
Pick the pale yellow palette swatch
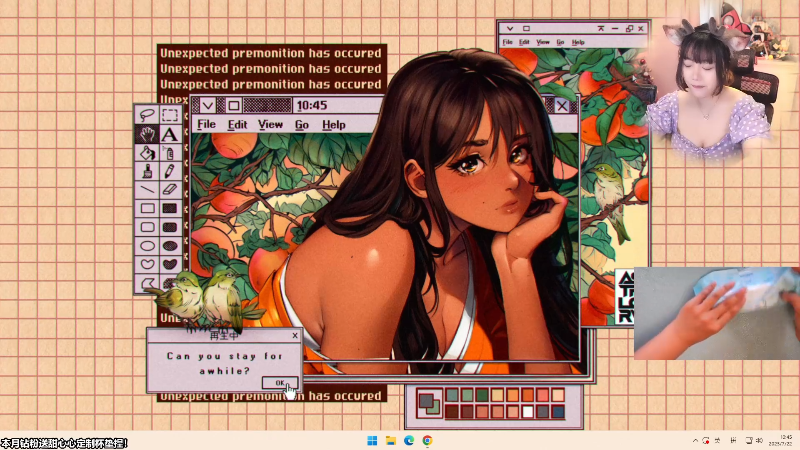(x=497, y=394)
